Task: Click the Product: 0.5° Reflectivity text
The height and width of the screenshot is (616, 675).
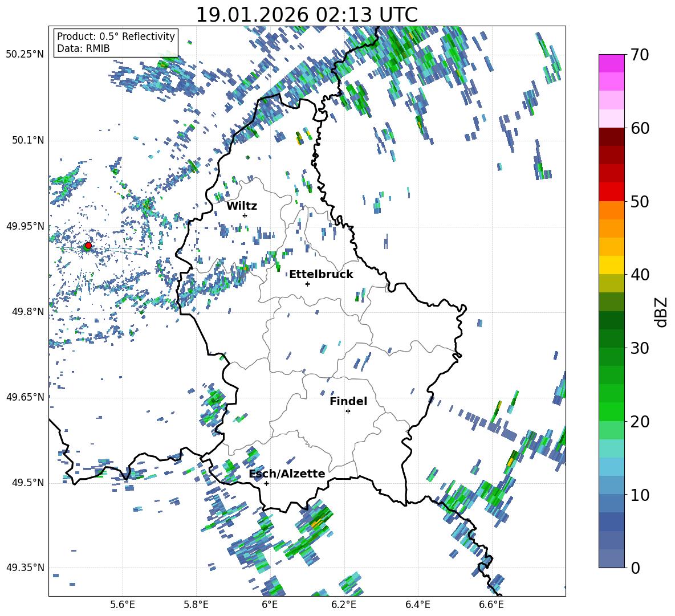Action: coord(116,36)
